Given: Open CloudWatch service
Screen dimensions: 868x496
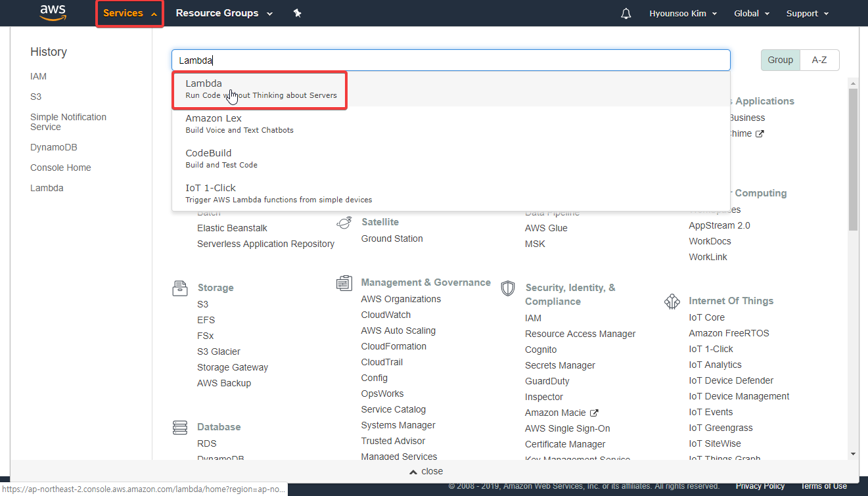Looking at the screenshot, I should point(386,315).
